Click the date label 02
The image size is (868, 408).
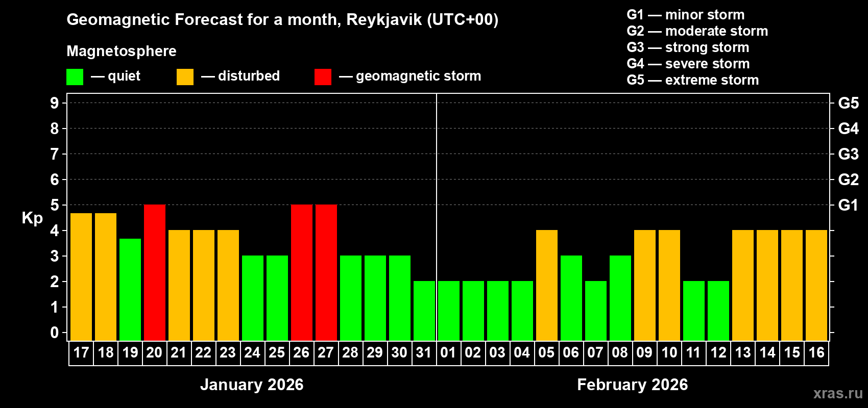[473, 353]
